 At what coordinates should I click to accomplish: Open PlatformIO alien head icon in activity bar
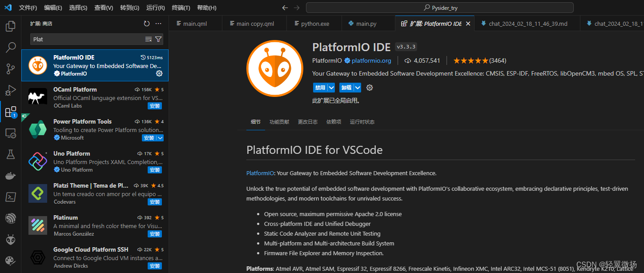tap(10, 240)
